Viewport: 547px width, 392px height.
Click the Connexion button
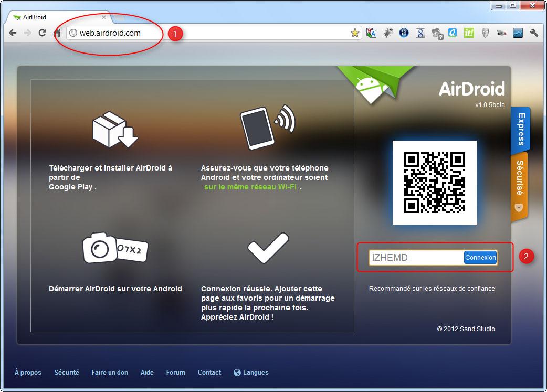480,257
